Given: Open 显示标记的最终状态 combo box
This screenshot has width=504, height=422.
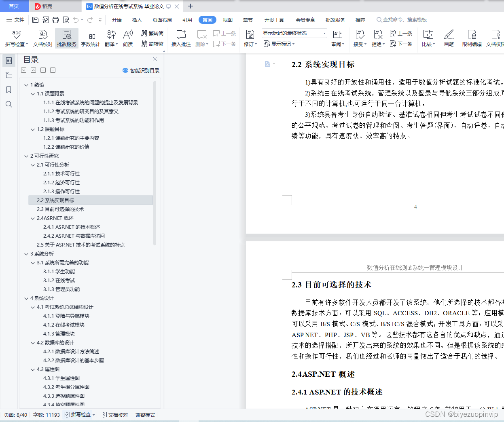Looking at the screenshot, I should 294,33.
